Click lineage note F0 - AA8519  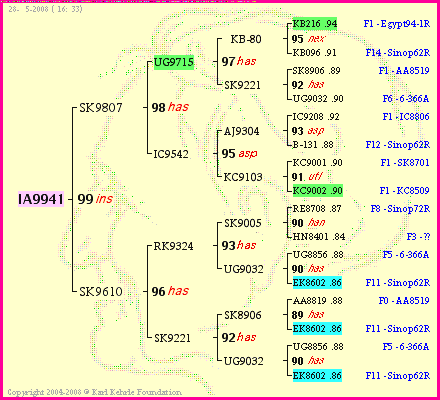404,301
